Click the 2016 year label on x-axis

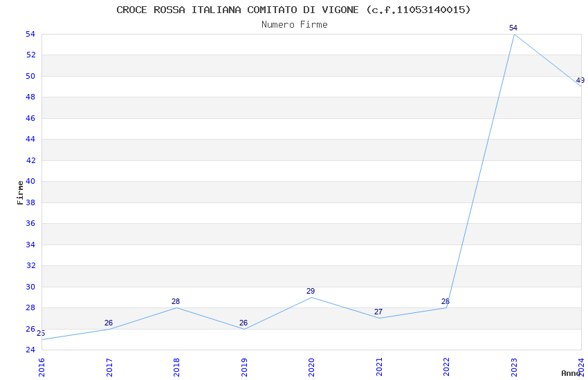(x=42, y=367)
